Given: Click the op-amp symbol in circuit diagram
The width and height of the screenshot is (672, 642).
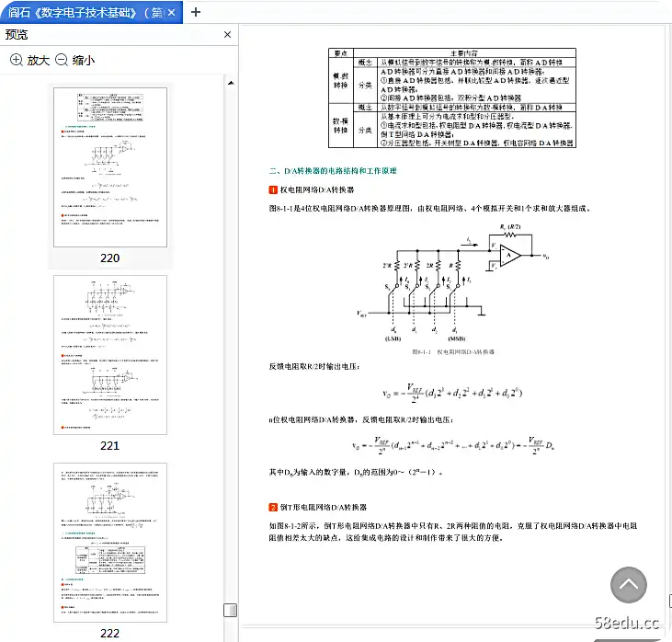Looking at the screenshot, I should (510, 256).
